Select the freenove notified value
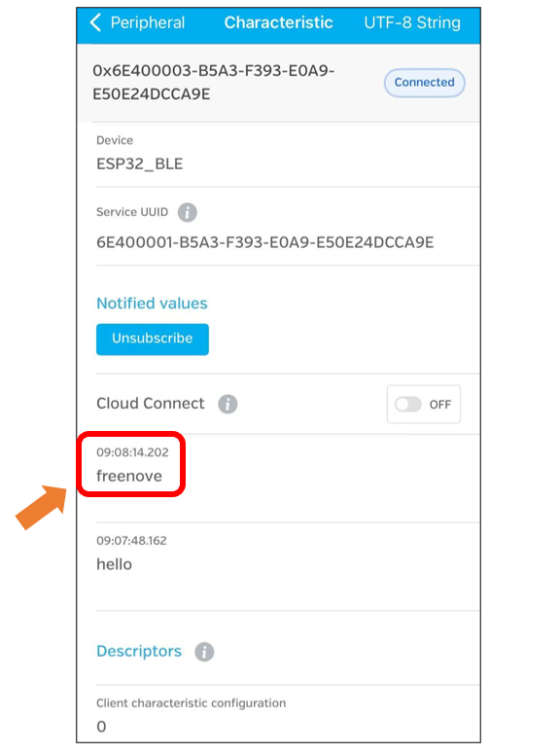This screenshot has width=560, height=754. [x=129, y=476]
